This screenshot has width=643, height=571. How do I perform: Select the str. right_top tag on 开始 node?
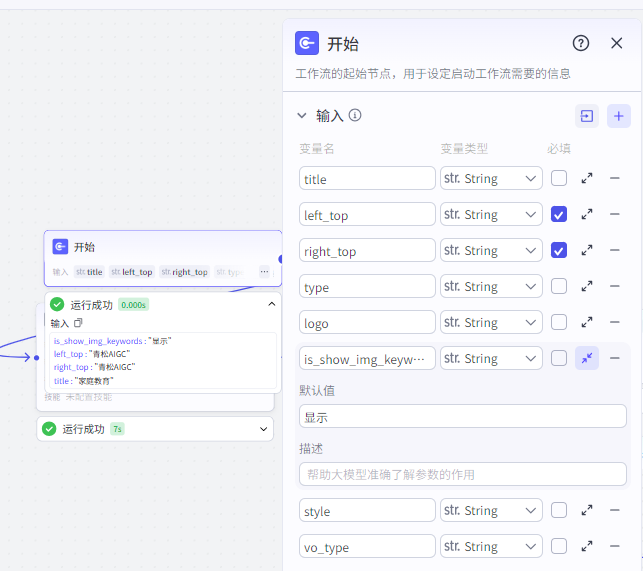pyautogui.click(x=184, y=272)
